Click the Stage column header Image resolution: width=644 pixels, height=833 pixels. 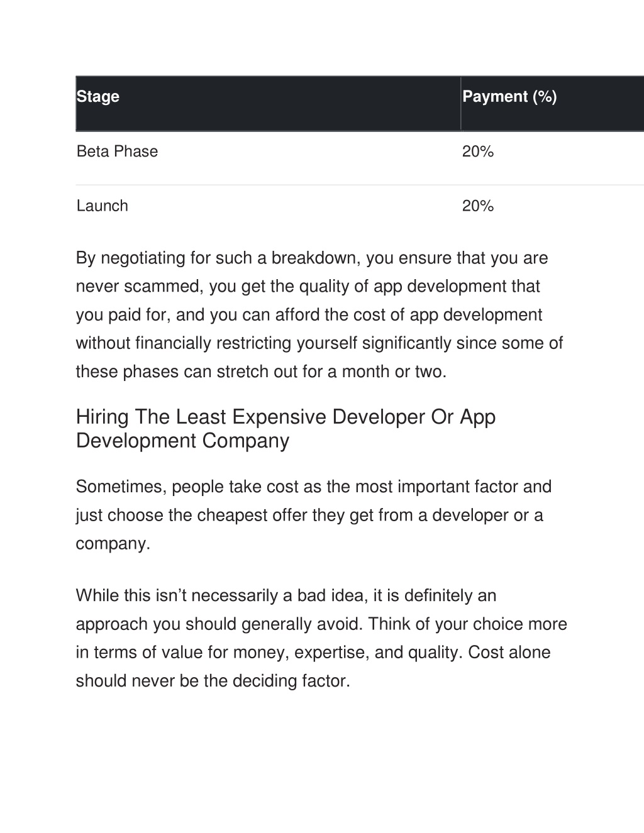tap(268, 104)
